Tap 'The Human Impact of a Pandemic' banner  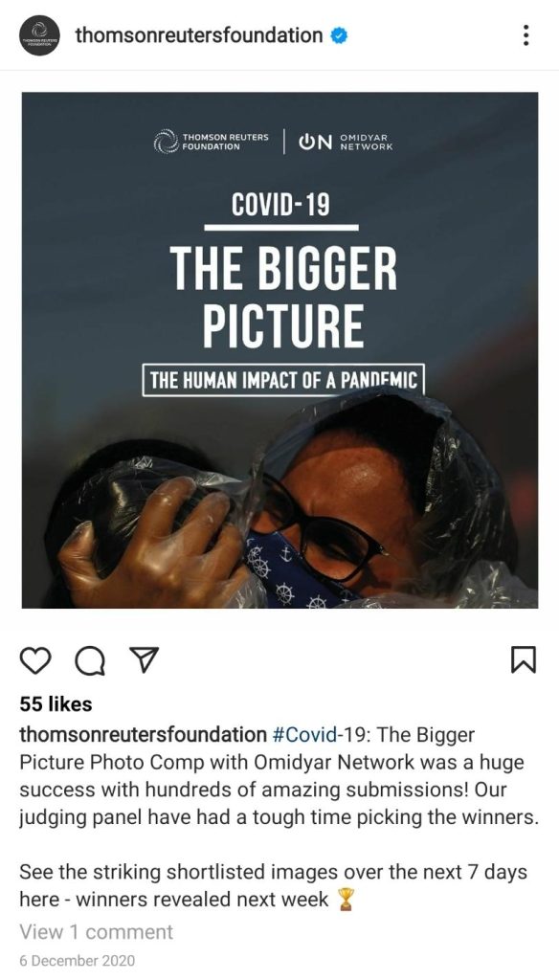pyautogui.click(x=283, y=380)
